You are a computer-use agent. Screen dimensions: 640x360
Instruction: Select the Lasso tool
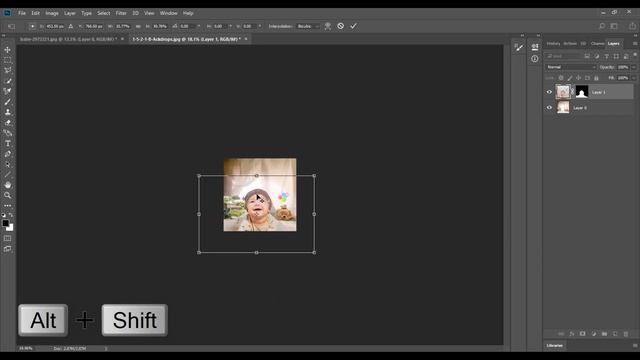(x=7, y=70)
